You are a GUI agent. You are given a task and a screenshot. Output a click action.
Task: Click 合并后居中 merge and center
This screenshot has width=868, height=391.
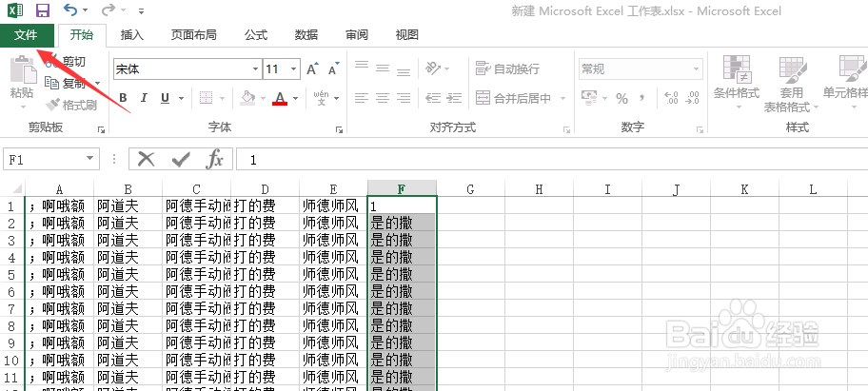514,98
